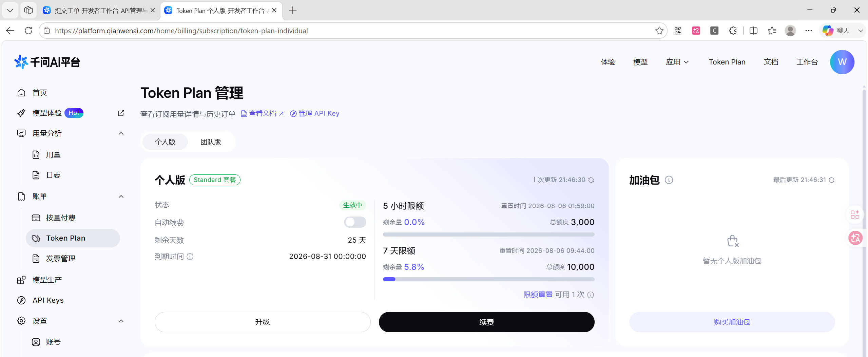This screenshot has height=357, width=868.
Task: Open 模型 in top navigation
Action: click(640, 62)
